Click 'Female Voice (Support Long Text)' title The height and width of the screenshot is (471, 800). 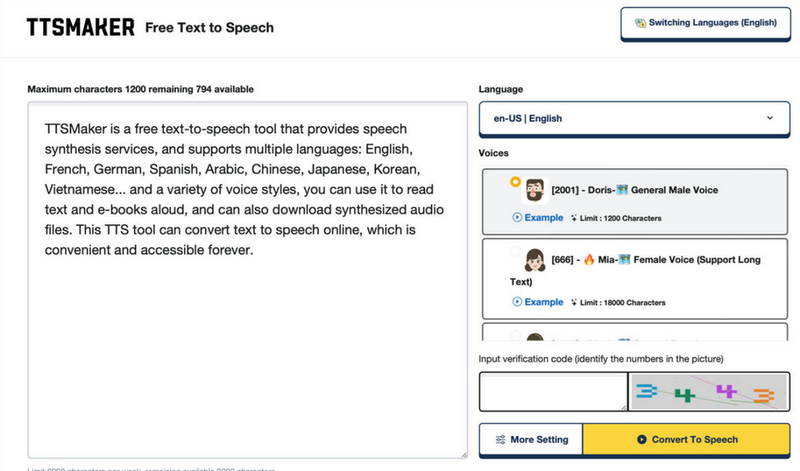tap(635, 270)
